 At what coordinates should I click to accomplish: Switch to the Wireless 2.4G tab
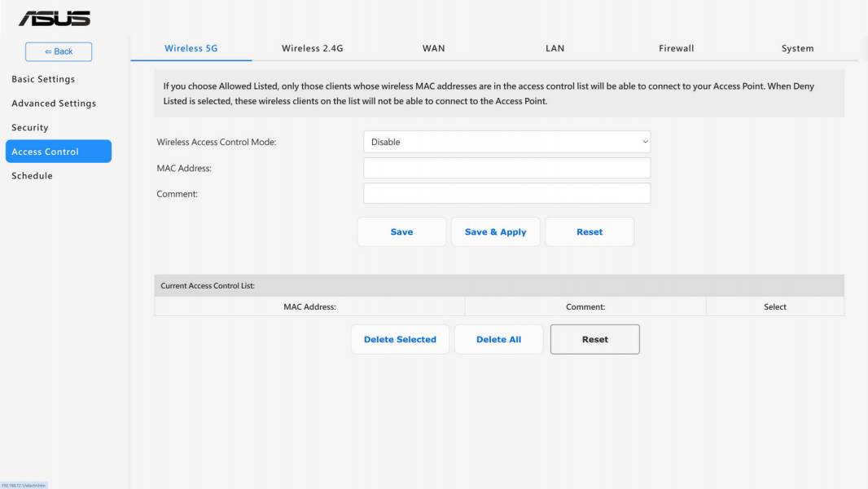[312, 48]
